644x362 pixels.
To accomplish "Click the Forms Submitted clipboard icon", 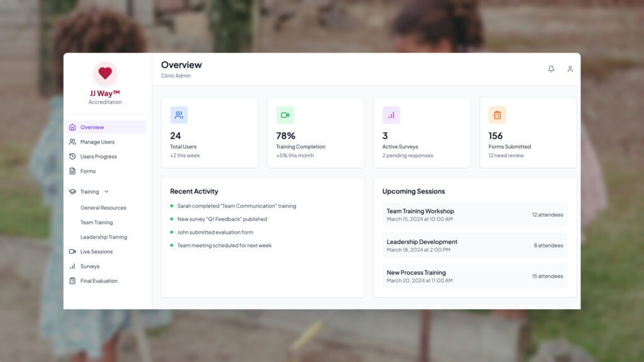I will coord(497,115).
